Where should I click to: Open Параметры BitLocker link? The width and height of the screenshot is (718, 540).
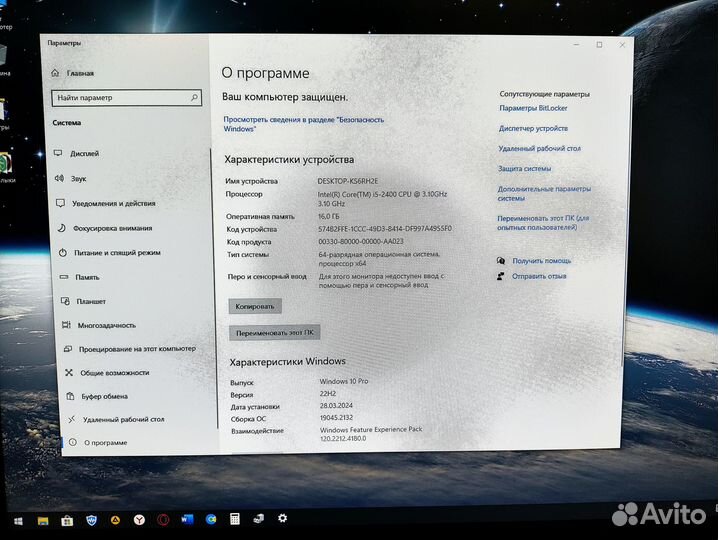[x=533, y=108]
